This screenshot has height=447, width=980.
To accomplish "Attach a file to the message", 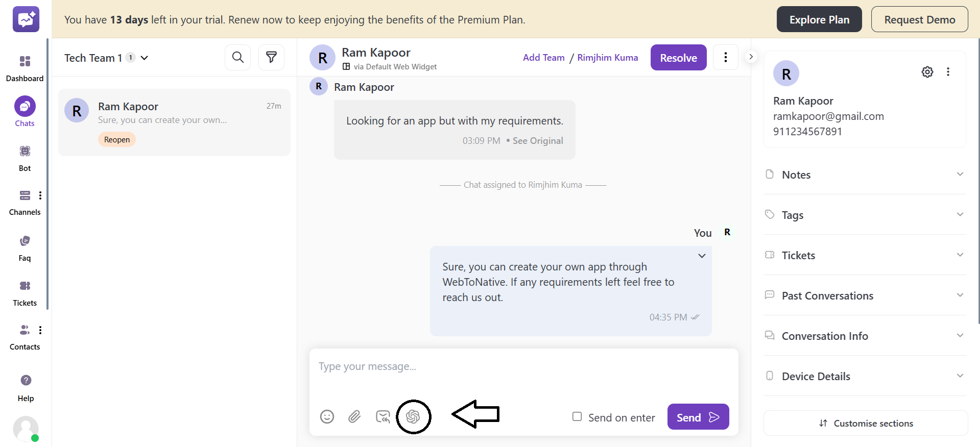I will pos(355,417).
